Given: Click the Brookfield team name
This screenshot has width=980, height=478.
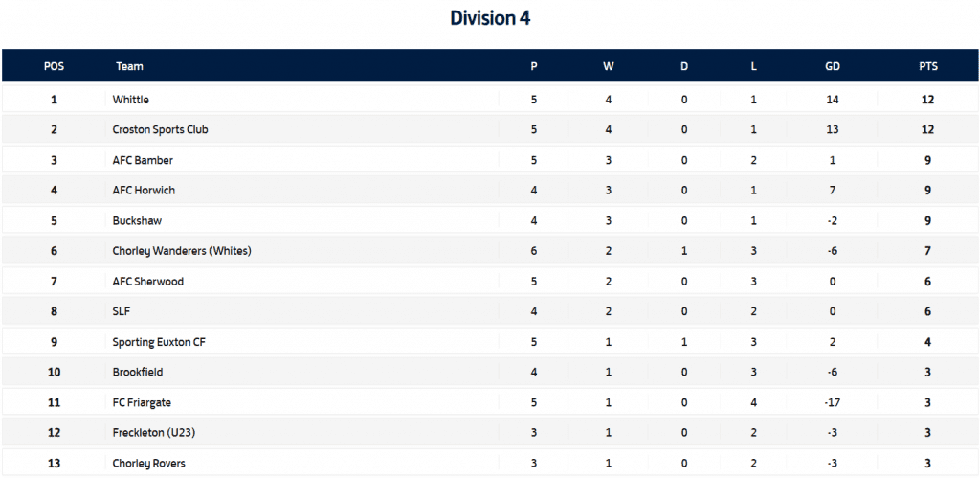Looking at the screenshot, I should 138,372.
